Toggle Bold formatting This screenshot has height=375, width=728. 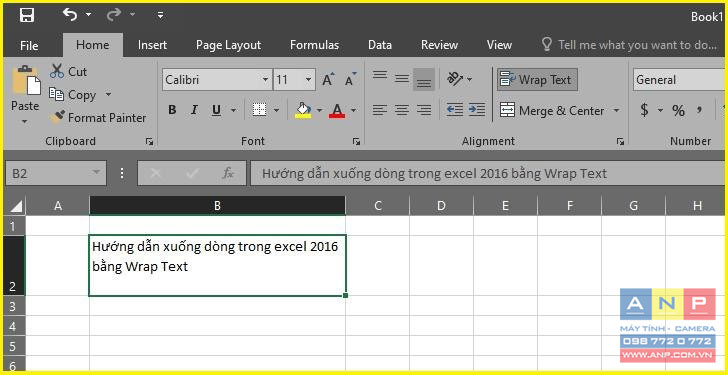click(172, 110)
